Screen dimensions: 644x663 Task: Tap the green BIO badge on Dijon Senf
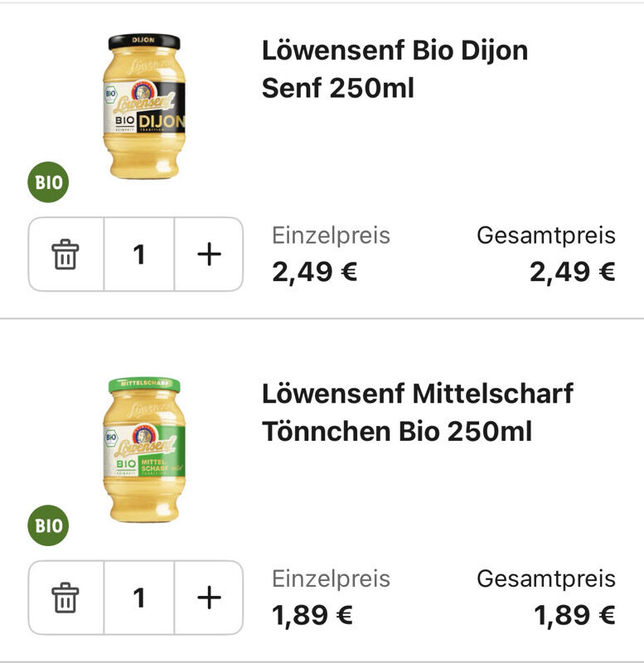coord(48,182)
